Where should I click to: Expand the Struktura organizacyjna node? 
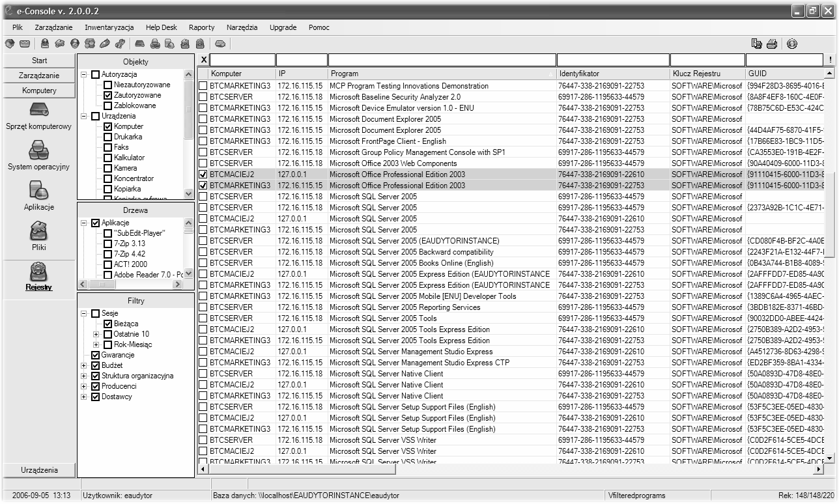click(84, 376)
